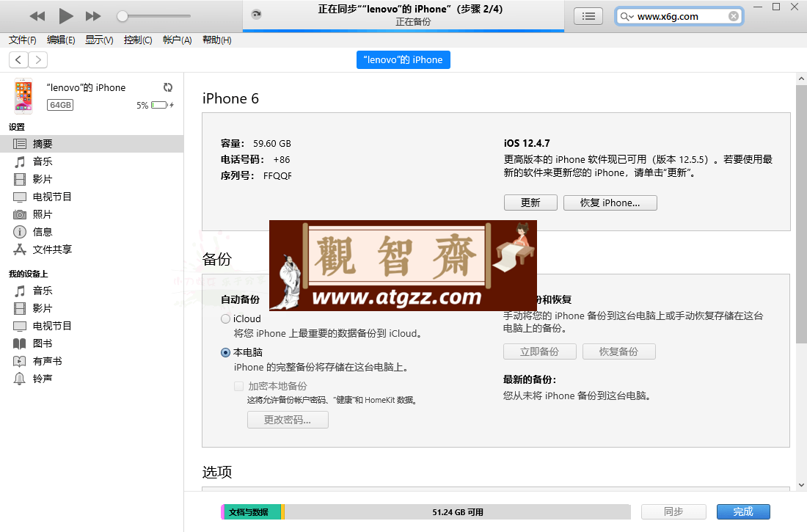The image size is (807, 532).
Task: Go back with the left arrow button
Action: (18, 59)
